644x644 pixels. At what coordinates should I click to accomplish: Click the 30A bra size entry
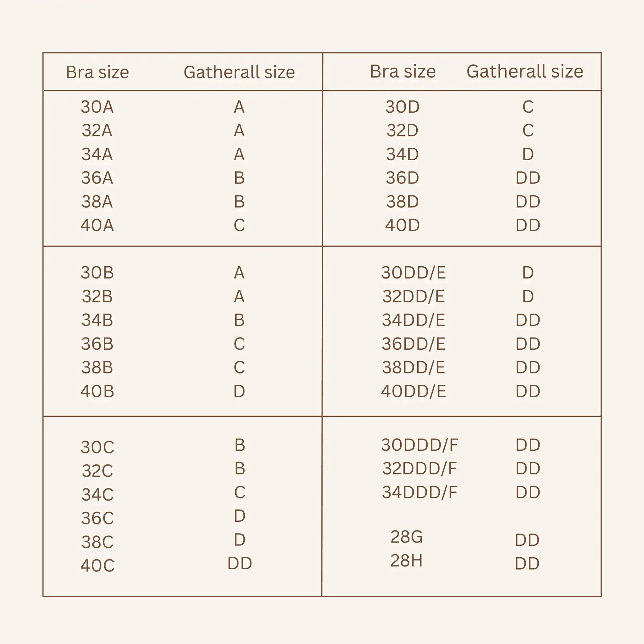pos(97,107)
